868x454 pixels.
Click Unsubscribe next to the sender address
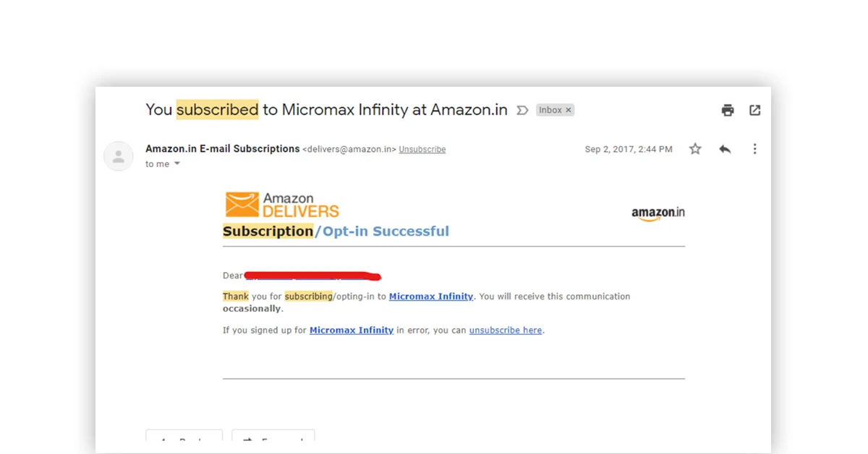422,150
